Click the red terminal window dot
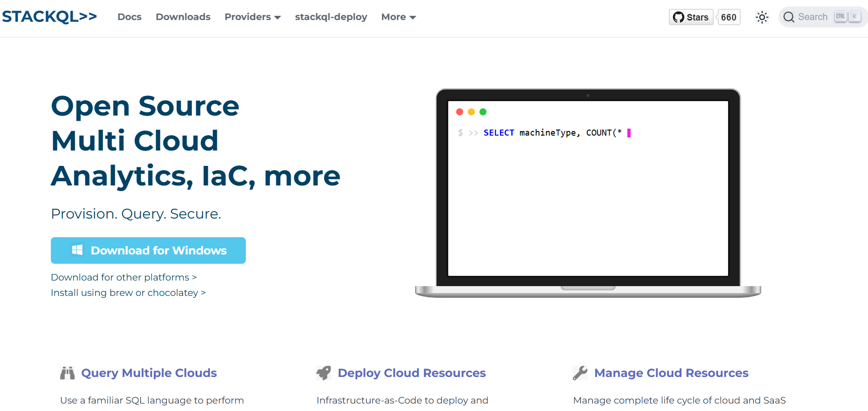This screenshot has width=868, height=411. pos(459,112)
